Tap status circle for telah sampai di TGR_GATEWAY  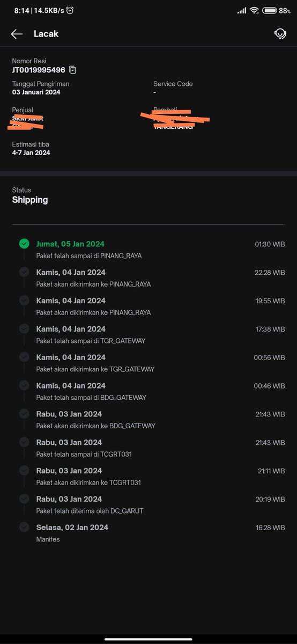point(24,328)
